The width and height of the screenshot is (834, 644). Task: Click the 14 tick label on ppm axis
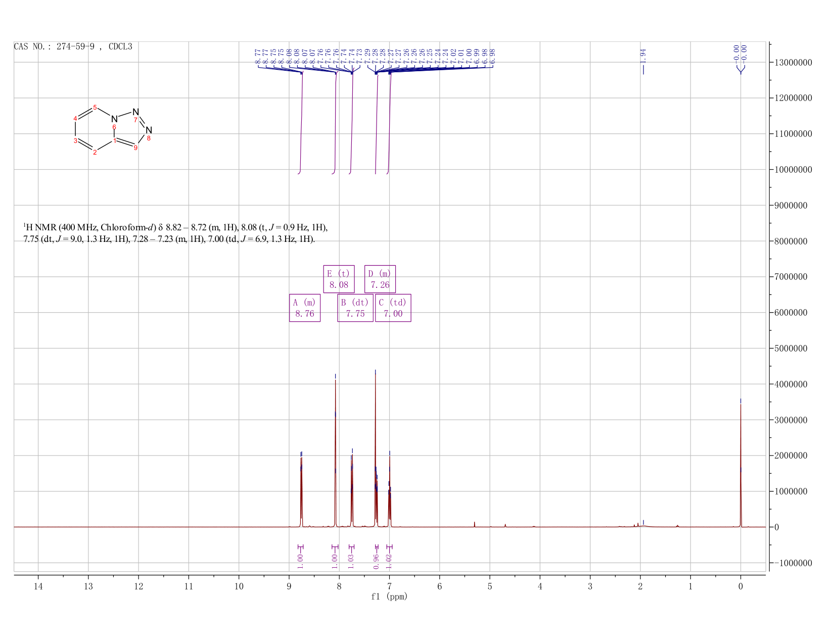click(38, 586)
